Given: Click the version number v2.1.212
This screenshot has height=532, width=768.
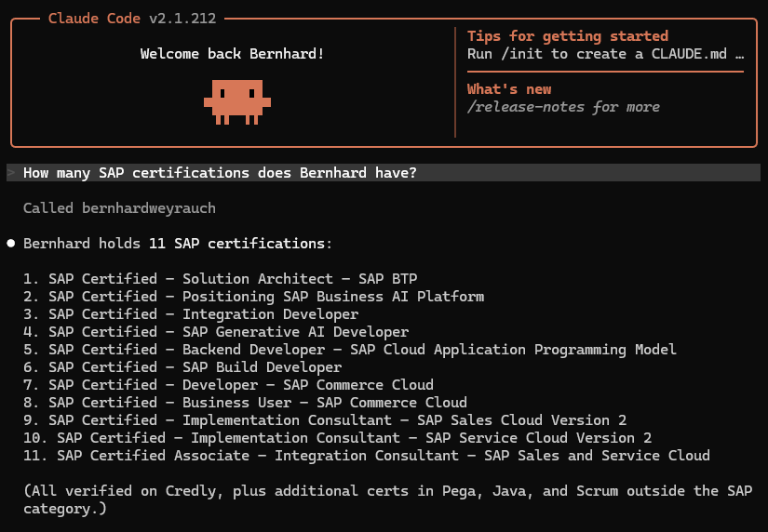Looking at the screenshot, I should [x=182, y=19].
